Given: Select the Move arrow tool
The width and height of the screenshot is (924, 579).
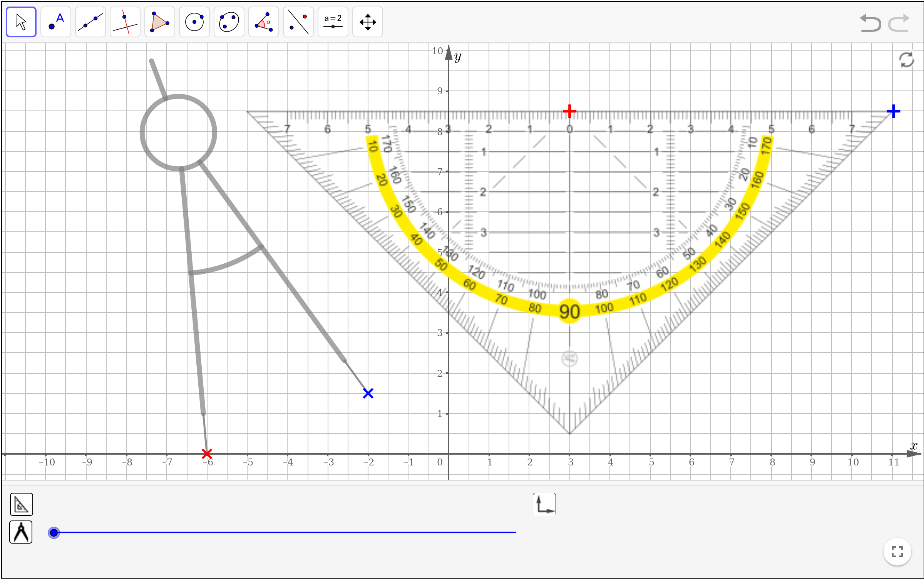Looking at the screenshot, I should (21, 22).
